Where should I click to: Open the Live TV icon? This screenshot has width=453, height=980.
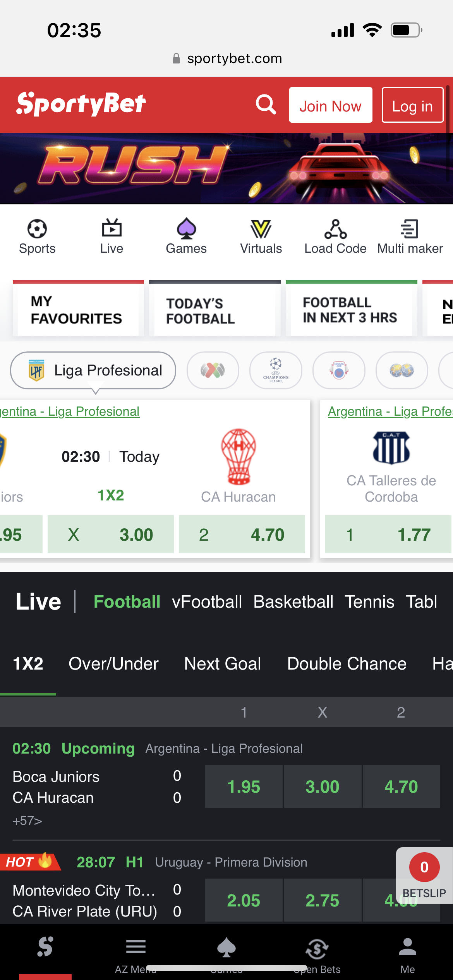[x=112, y=228]
